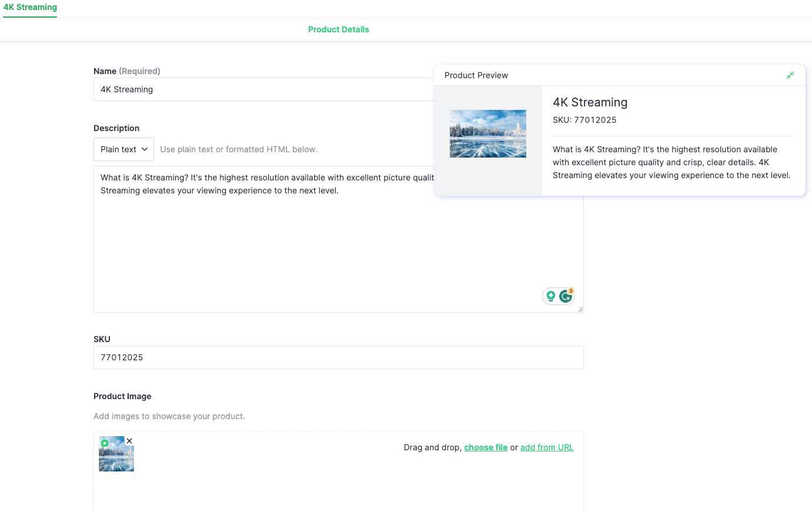Switch to the Product Details tab
This screenshot has height=512, width=812.
tap(338, 29)
